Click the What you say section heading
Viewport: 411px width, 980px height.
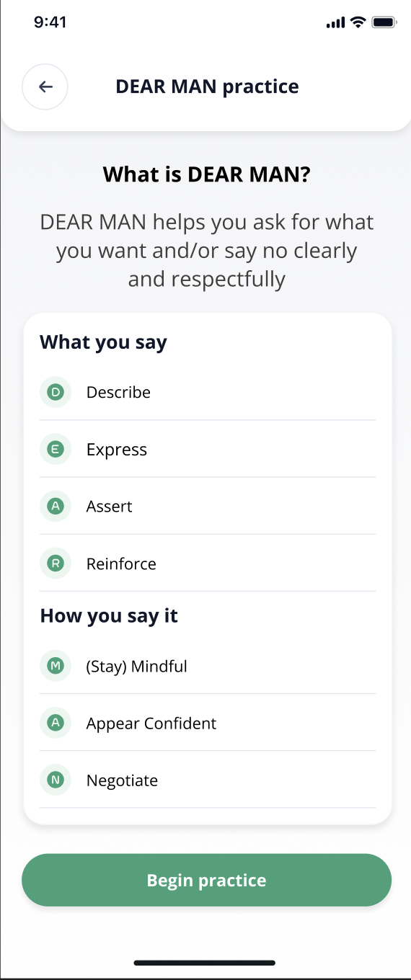103,342
